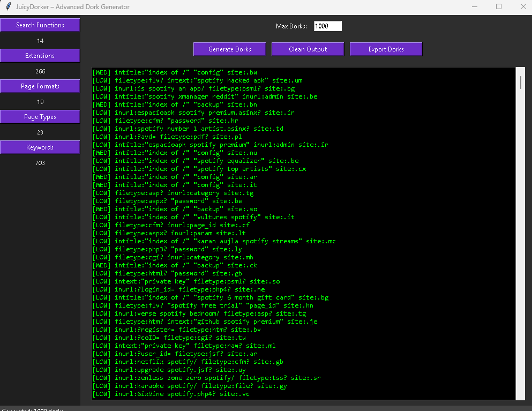Click the JuicyDorker feather icon in title bar
532x411 pixels.
[6, 7]
